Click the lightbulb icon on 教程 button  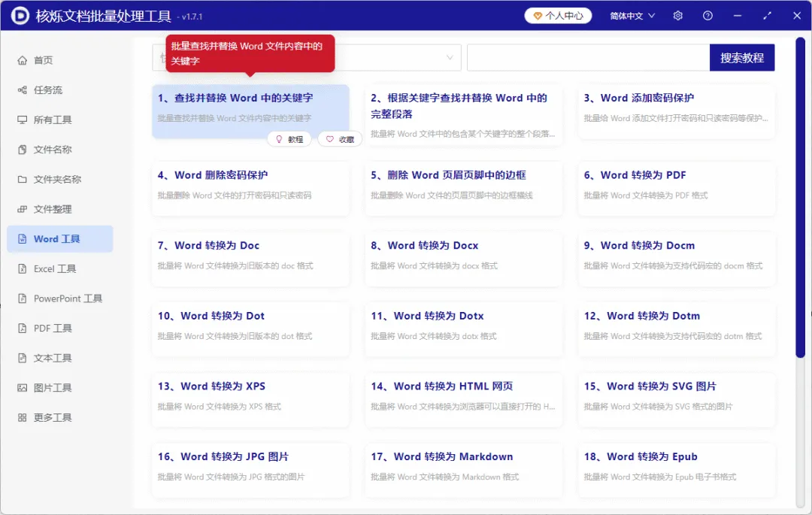point(279,139)
